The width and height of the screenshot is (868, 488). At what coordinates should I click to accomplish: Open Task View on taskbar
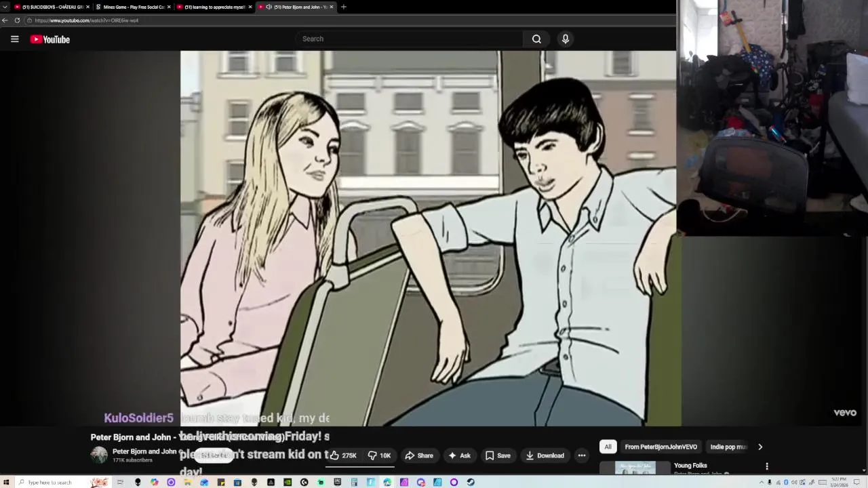tap(120, 482)
